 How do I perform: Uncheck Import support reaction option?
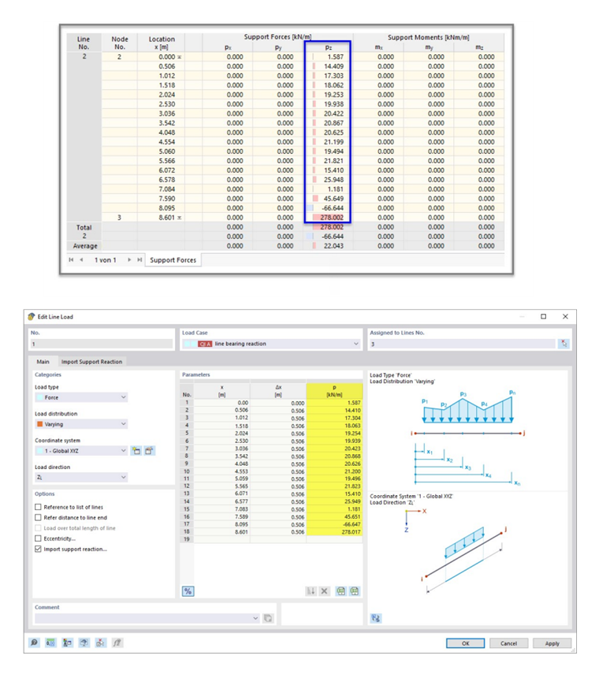tap(38, 549)
